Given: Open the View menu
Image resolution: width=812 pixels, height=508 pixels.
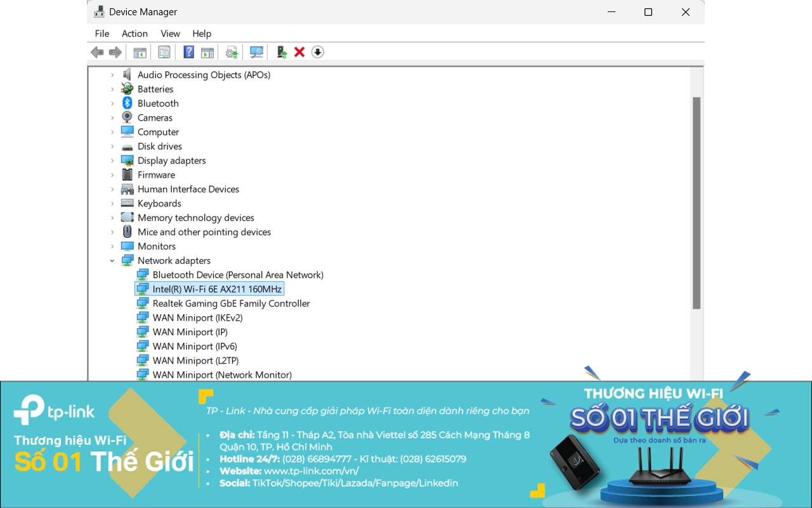Looking at the screenshot, I should [170, 34].
